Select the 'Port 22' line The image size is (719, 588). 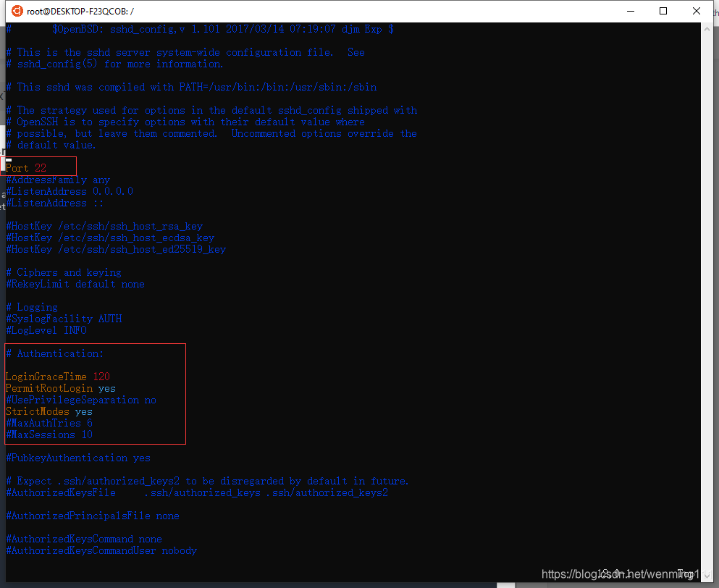click(x=25, y=167)
